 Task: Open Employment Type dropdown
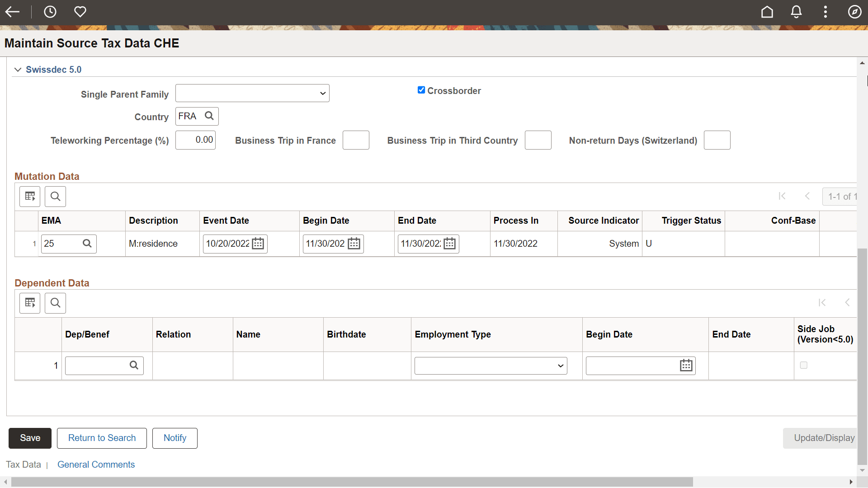coord(491,366)
